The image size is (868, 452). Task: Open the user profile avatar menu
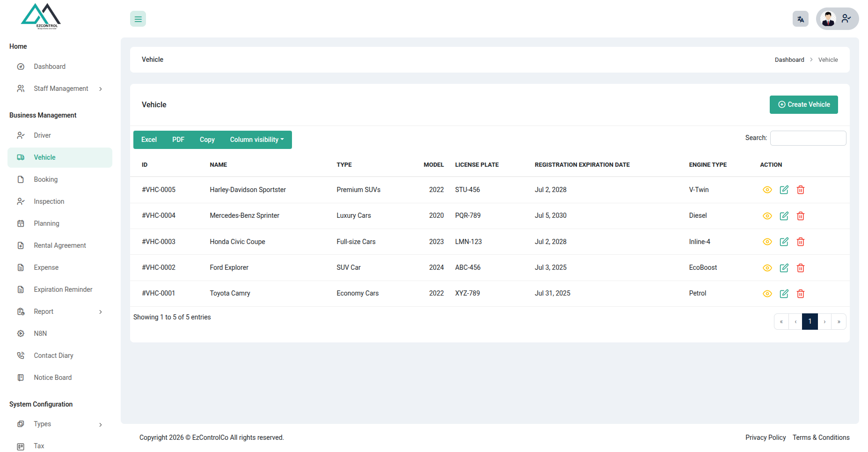click(x=837, y=19)
